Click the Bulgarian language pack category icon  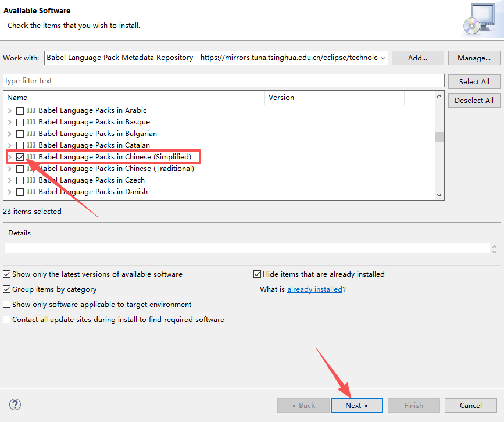pos(31,133)
